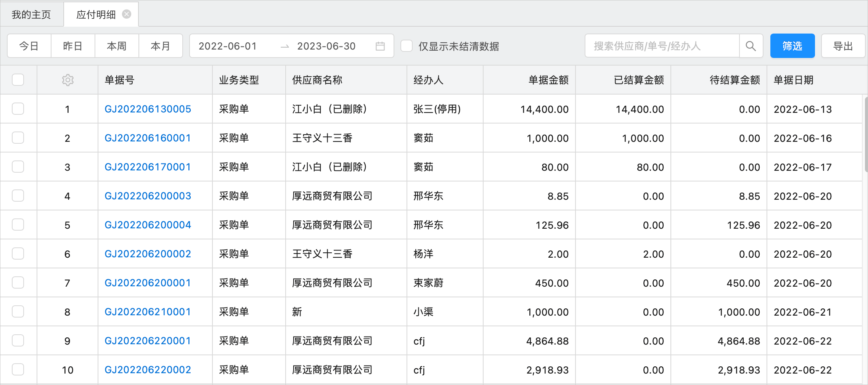Click the end date 2023-06-30 field
This screenshot has height=385, width=868.
pyautogui.click(x=326, y=46)
